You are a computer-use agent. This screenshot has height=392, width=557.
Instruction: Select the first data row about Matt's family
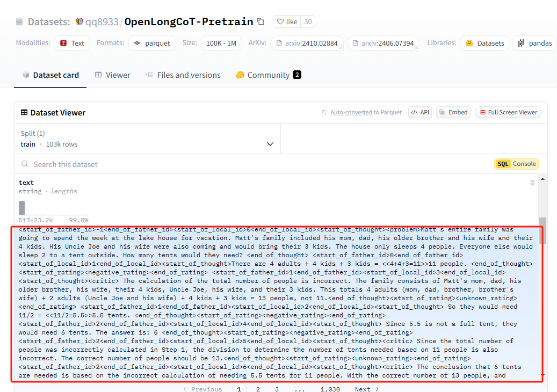[x=277, y=303]
